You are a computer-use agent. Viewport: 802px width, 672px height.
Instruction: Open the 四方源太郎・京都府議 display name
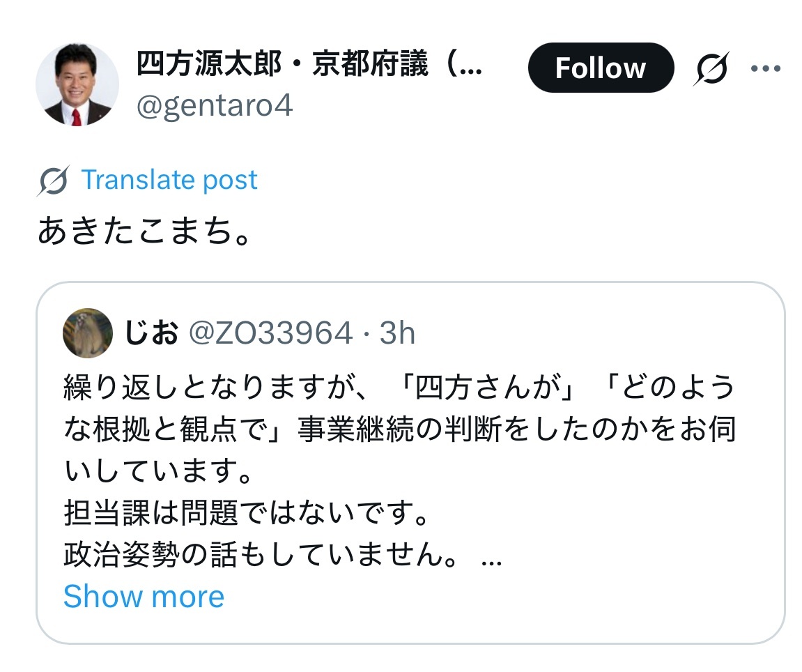point(309,68)
